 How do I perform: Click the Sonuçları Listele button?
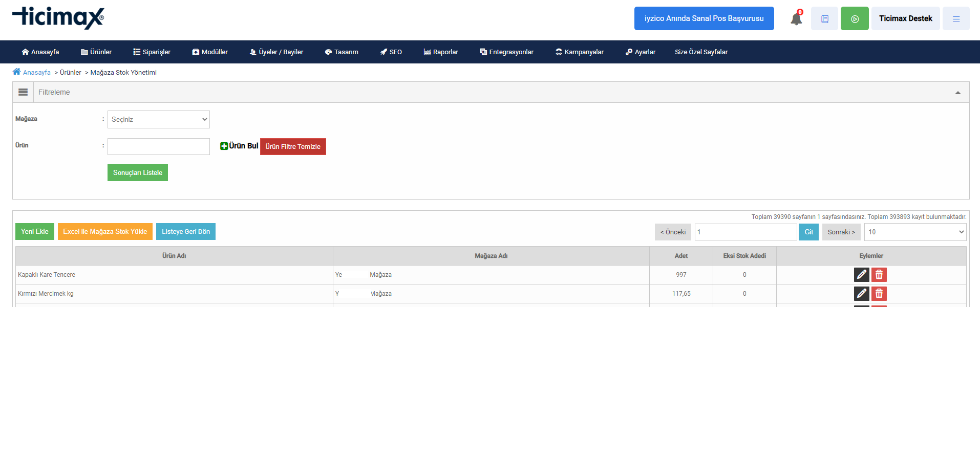coord(138,172)
